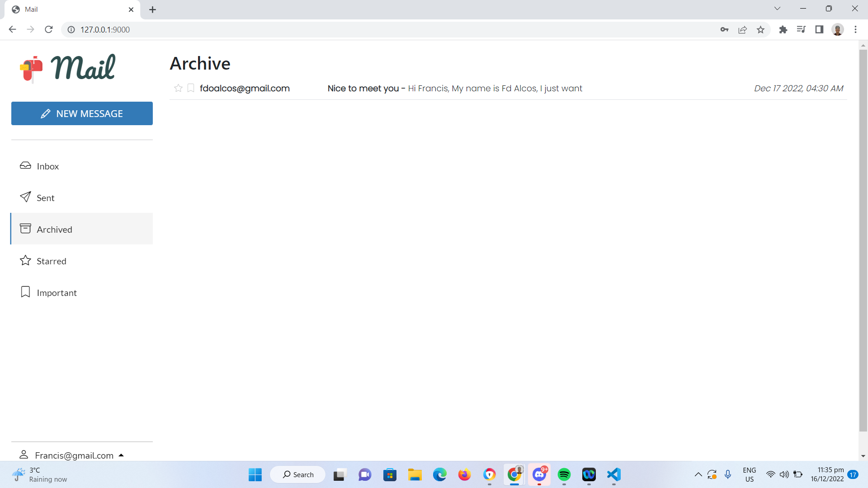Star the email from fdoalcos@gmail.com
Viewport: 868px width, 488px height.
click(178, 88)
